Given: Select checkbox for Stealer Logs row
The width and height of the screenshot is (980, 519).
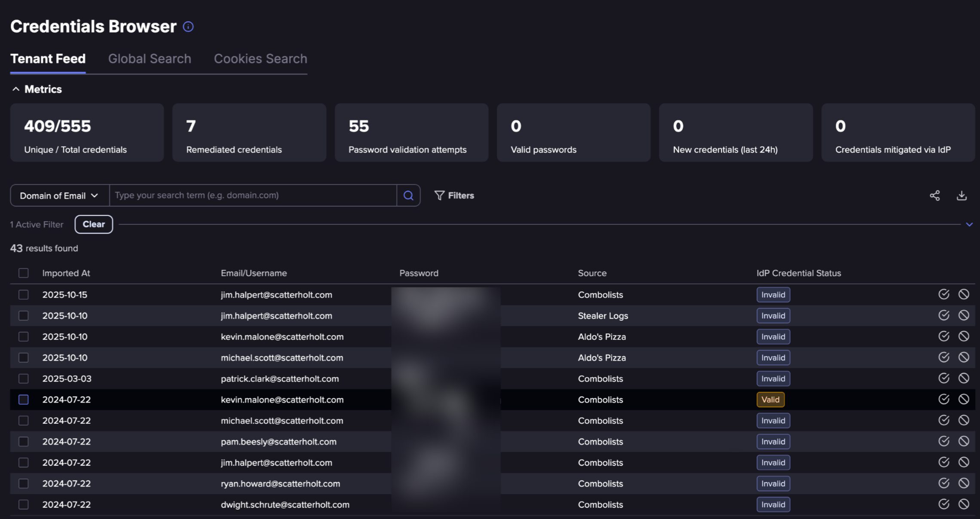Looking at the screenshot, I should (24, 316).
